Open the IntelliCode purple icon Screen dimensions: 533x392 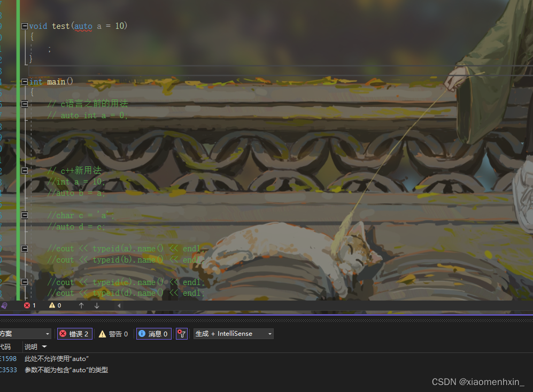tap(4, 305)
